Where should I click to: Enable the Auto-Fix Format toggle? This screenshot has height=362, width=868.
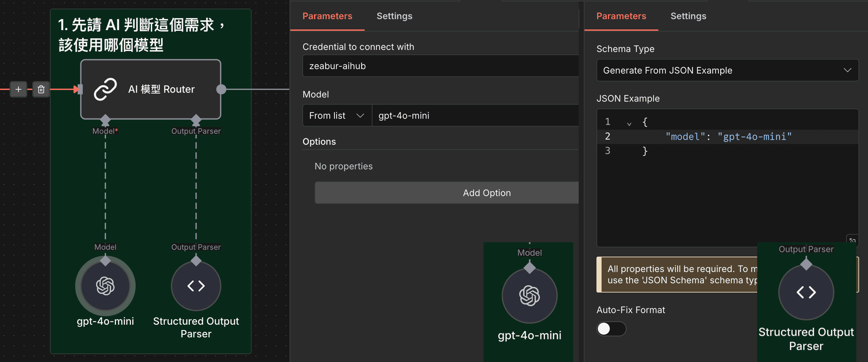tap(611, 328)
